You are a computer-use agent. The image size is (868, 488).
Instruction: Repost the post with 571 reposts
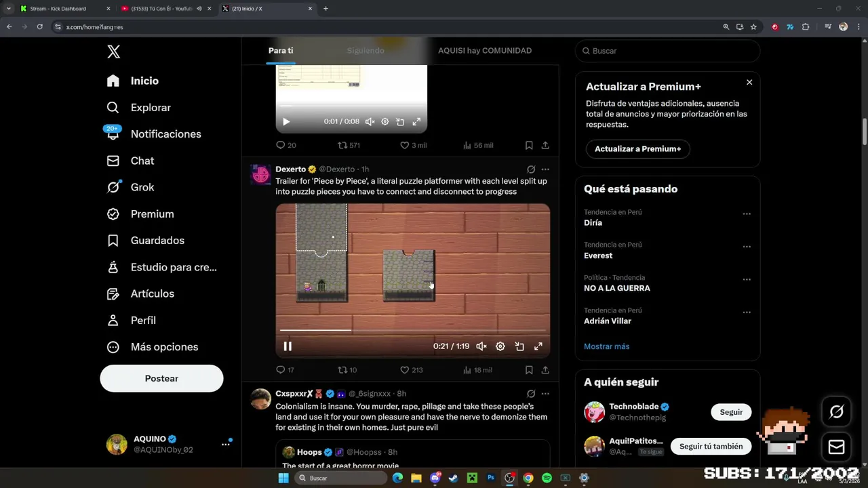pyautogui.click(x=349, y=145)
